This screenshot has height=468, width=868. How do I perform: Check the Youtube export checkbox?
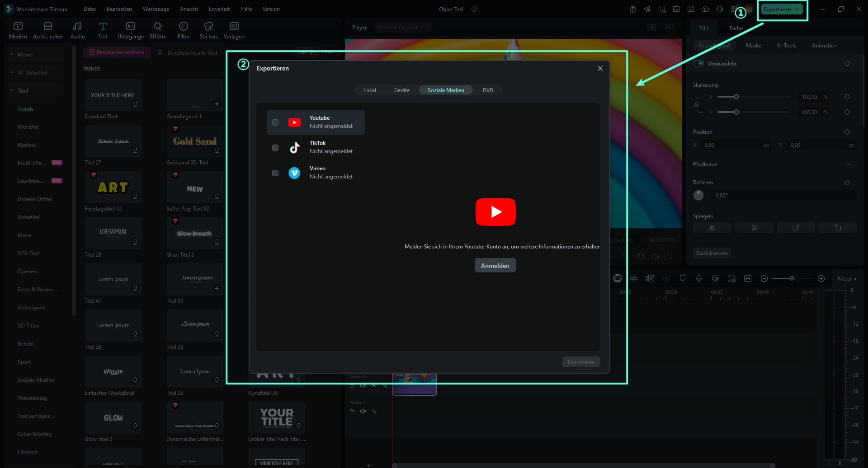pyautogui.click(x=275, y=122)
